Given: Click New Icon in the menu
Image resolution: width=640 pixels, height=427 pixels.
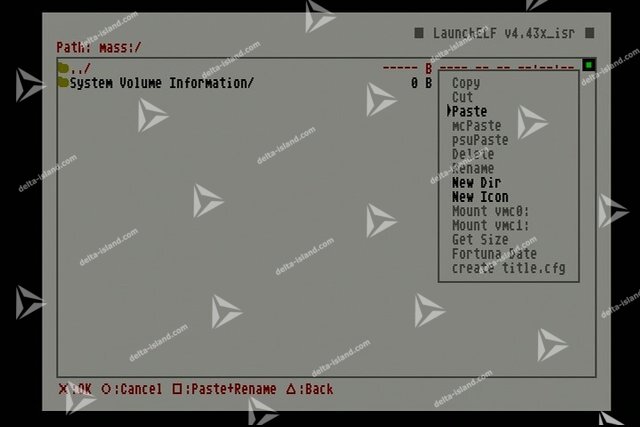Looking at the screenshot, I should tap(479, 197).
